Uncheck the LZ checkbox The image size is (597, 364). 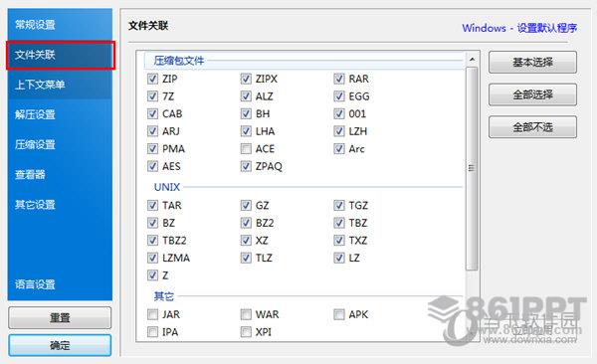click(339, 259)
